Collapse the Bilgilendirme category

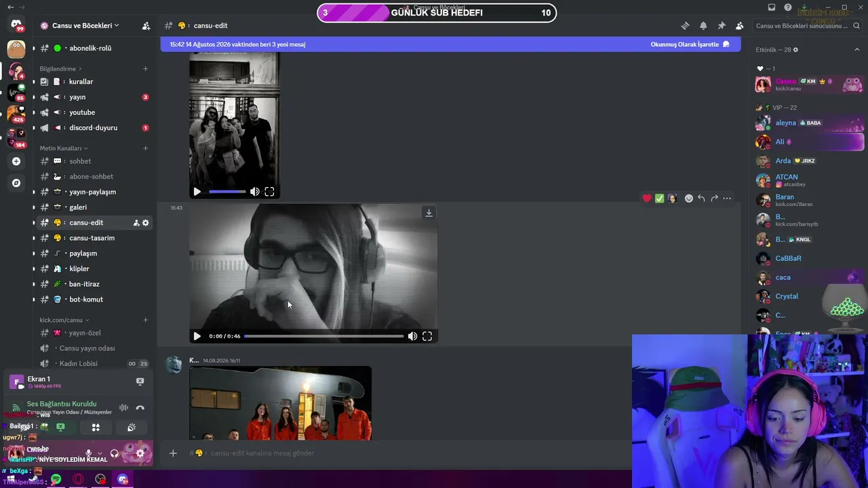pyautogui.click(x=60, y=69)
